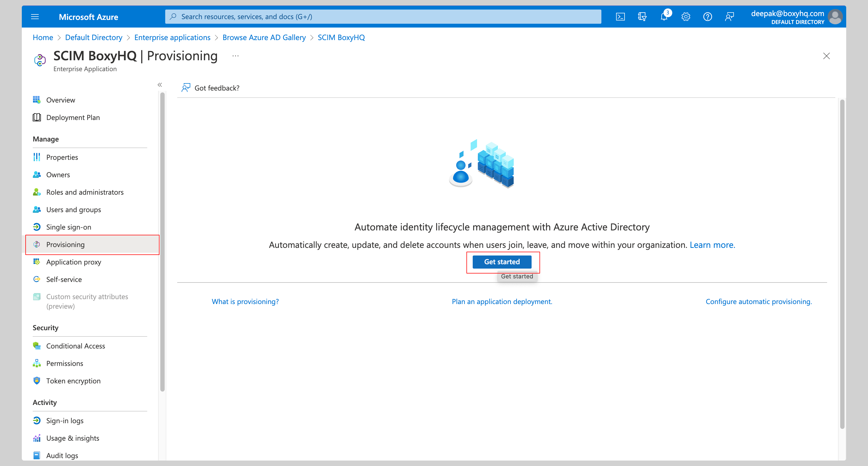
Task: Collapse the left navigation pane
Action: pyautogui.click(x=160, y=85)
